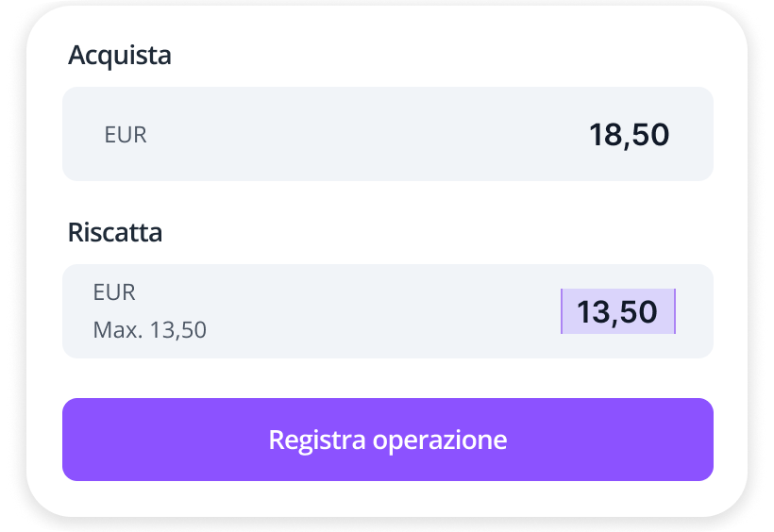Click the Riscatta section heading

(x=115, y=232)
